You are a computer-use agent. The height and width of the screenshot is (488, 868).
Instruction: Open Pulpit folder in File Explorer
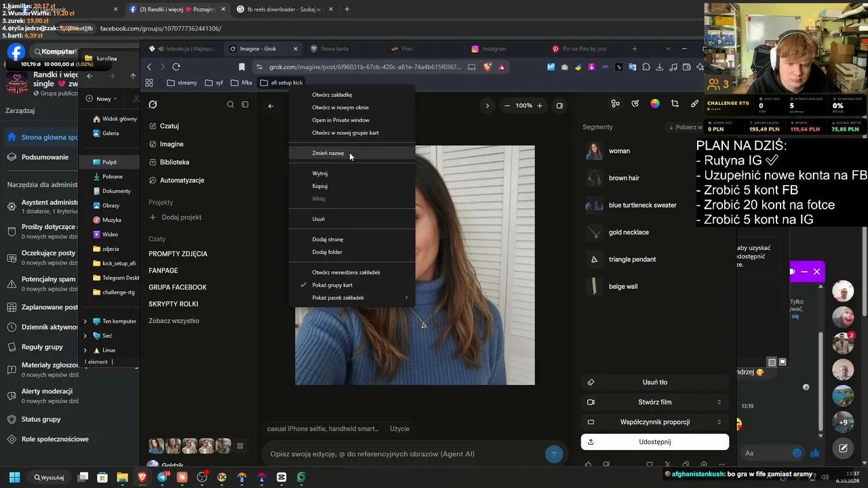point(109,163)
